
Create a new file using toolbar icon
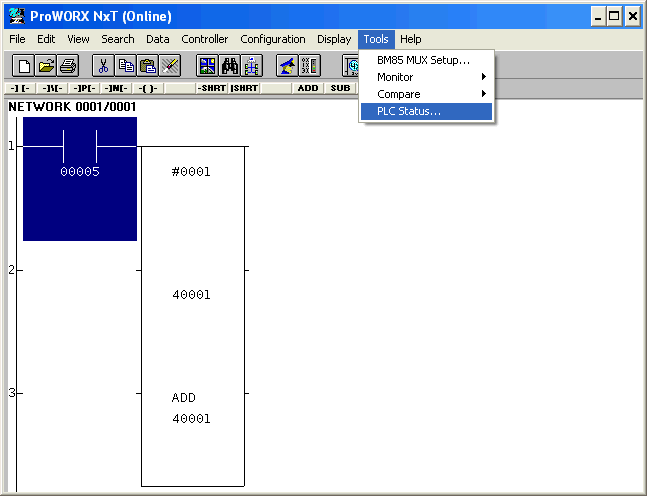(23, 66)
